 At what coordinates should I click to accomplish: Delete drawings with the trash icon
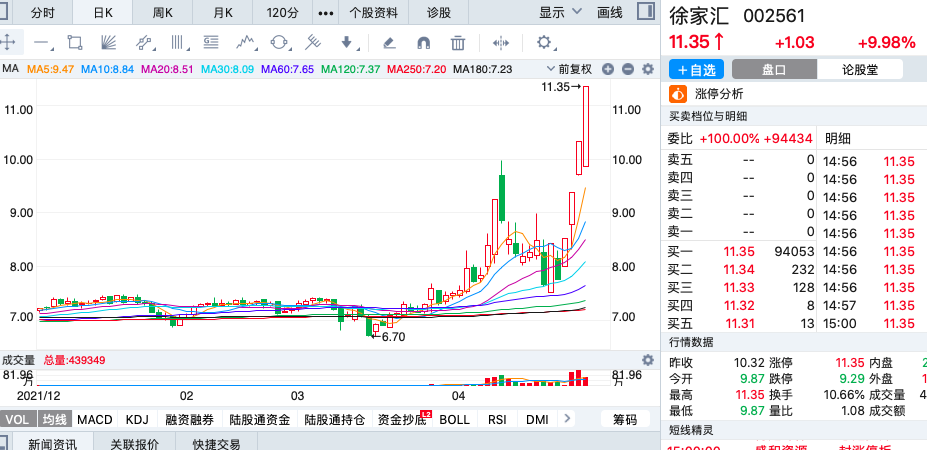(458, 42)
